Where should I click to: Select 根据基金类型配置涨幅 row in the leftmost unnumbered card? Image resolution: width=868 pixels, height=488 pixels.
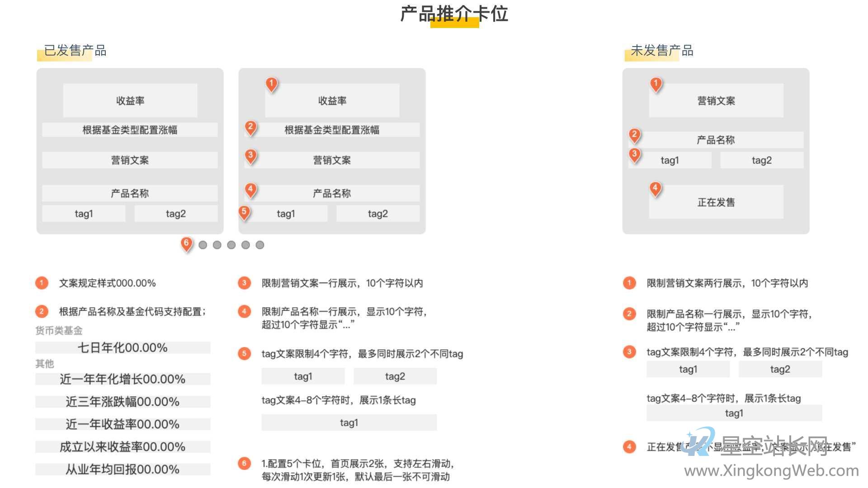[x=130, y=130]
